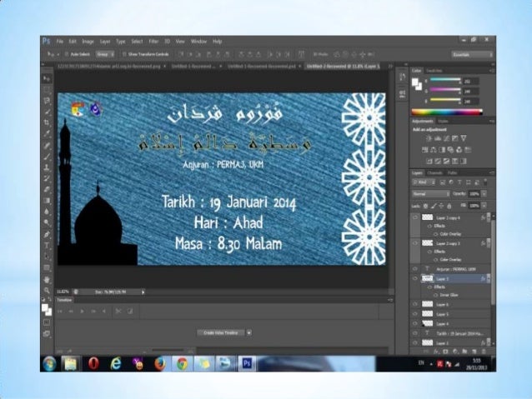The image size is (532, 399).
Task: Open the Image menu
Action: (88, 42)
